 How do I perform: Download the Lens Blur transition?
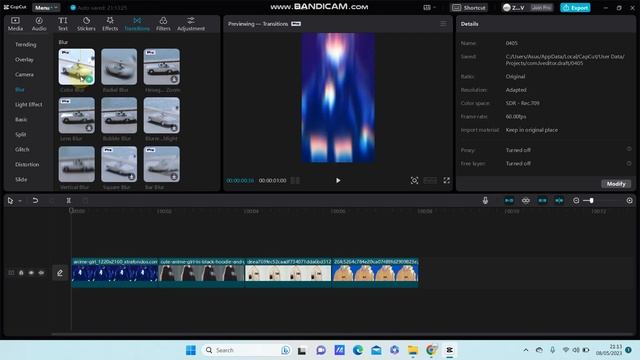click(x=89, y=128)
